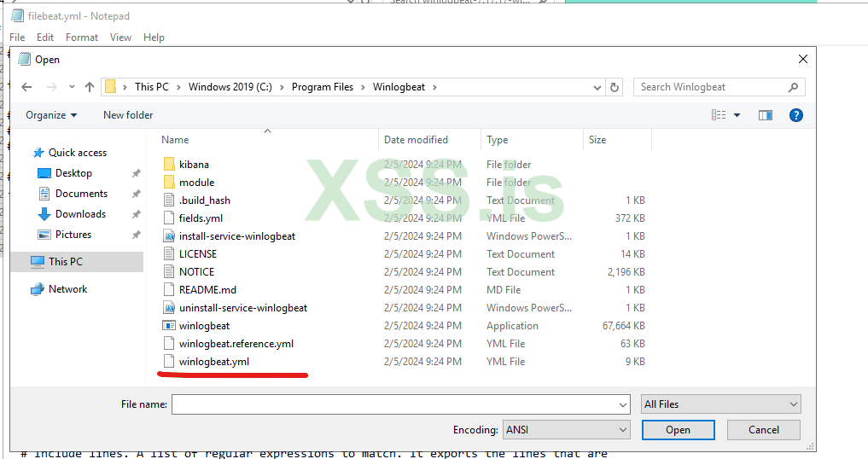Image resolution: width=868 pixels, height=459 pixels.
Task: Refresh the Winlogbeat folder listing
Action: (x=615, y=87)
